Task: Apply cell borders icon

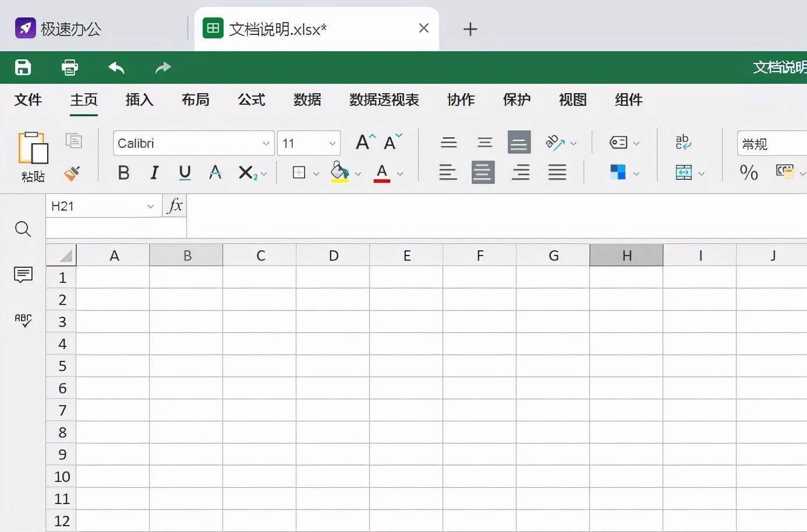Action: [299, 173]
